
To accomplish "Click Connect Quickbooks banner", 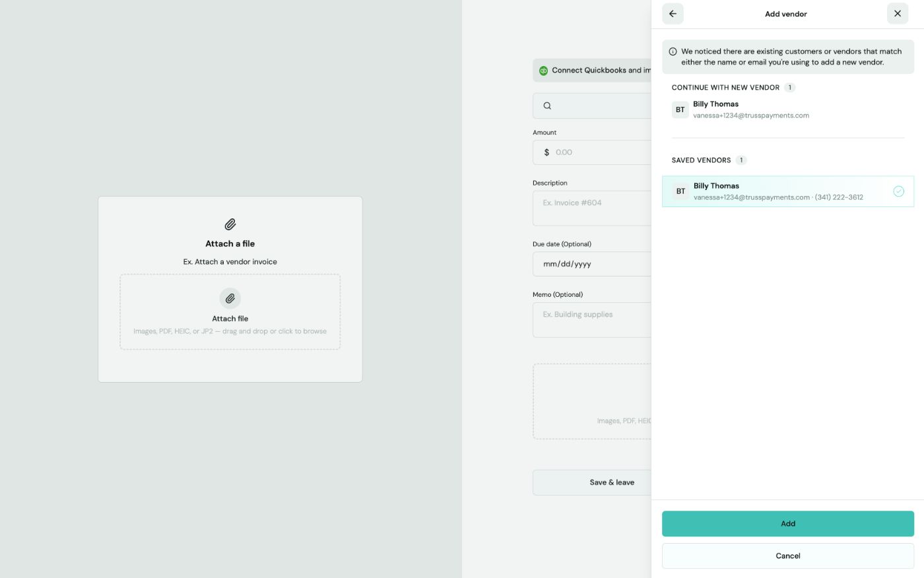I will point(592,71).
